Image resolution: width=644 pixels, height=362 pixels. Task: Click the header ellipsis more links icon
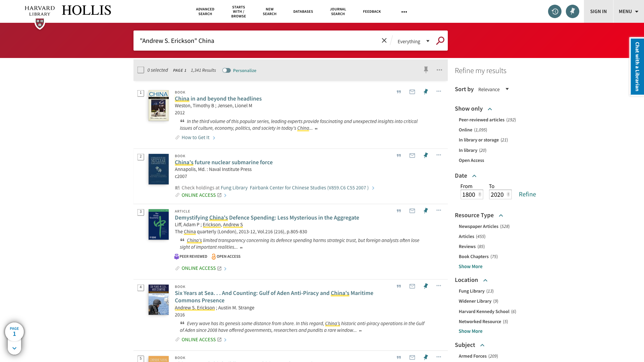(404, 12)
